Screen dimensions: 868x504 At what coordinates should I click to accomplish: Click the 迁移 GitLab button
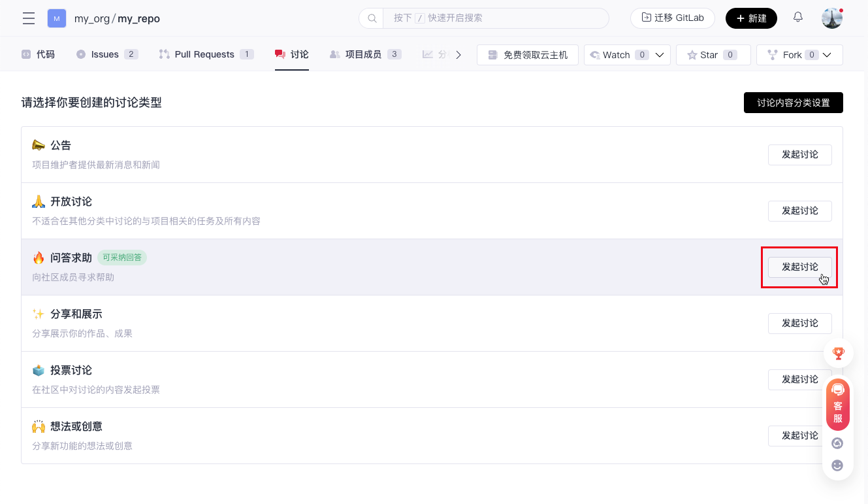(672, 18)
